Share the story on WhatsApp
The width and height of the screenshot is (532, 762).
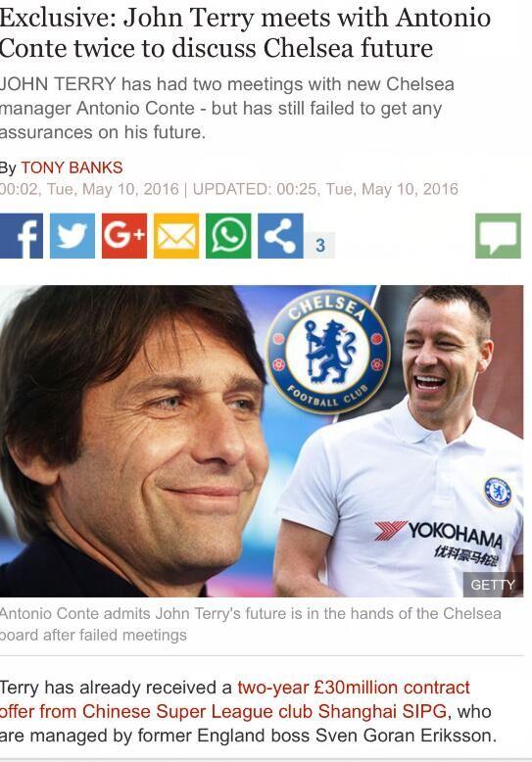228,236
